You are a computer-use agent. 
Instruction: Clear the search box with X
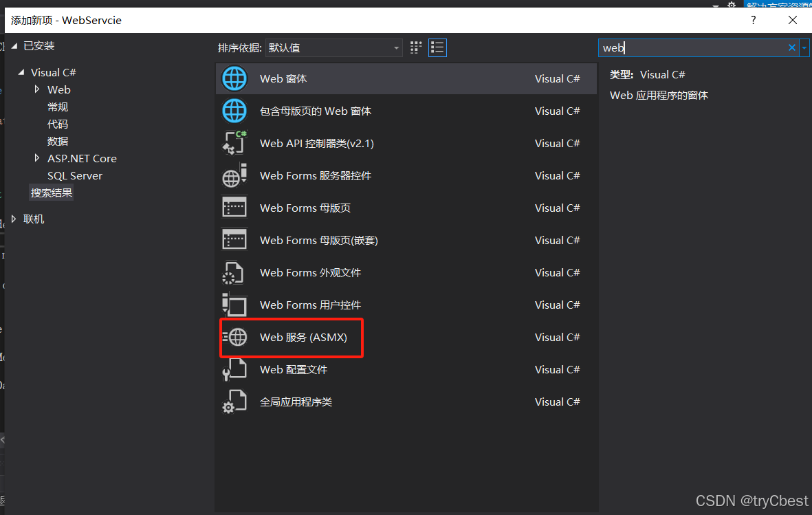[792, 47]
